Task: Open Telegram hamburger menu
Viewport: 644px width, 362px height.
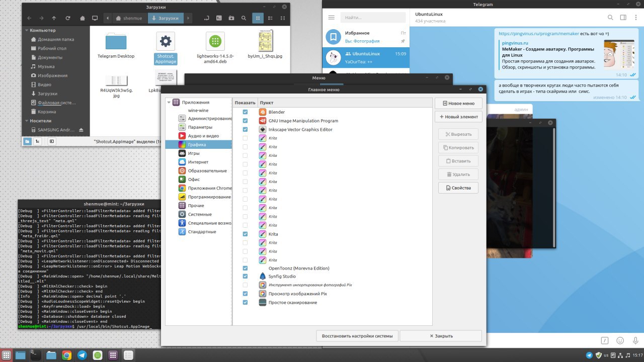Action: tap(331, 18)
